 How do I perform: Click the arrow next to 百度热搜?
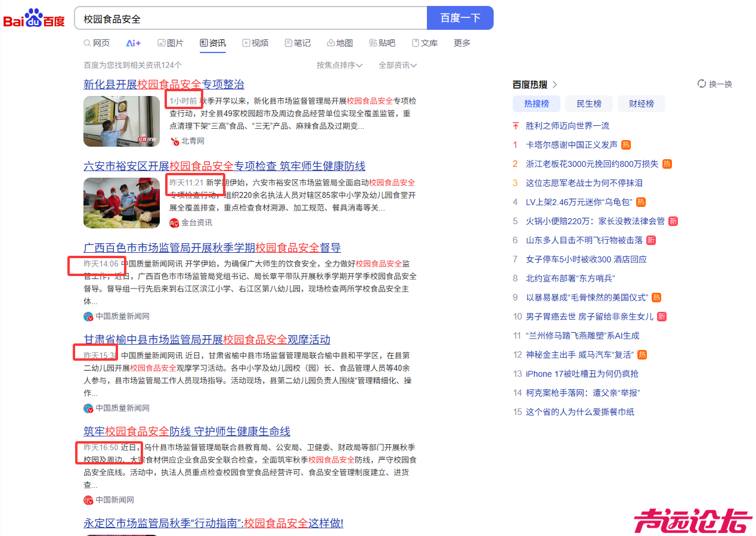554,85
